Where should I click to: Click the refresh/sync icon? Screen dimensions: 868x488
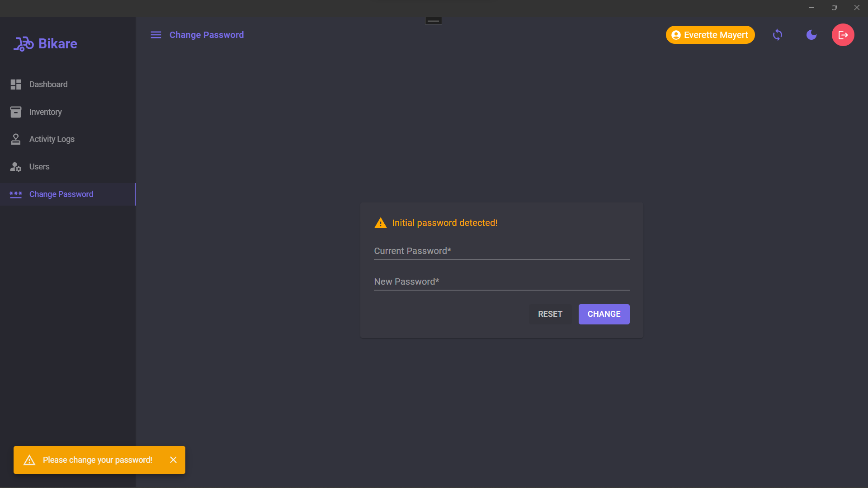point(778,34)
